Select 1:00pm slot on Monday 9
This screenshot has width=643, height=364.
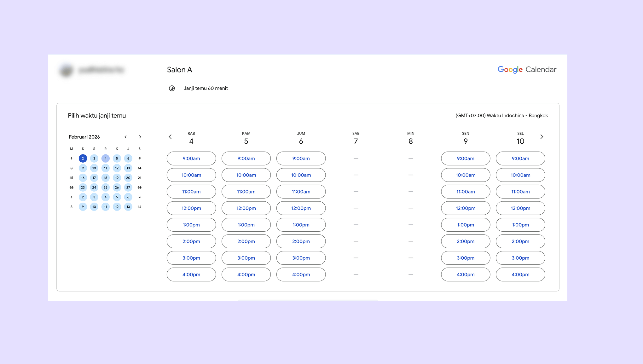[466, 225]
